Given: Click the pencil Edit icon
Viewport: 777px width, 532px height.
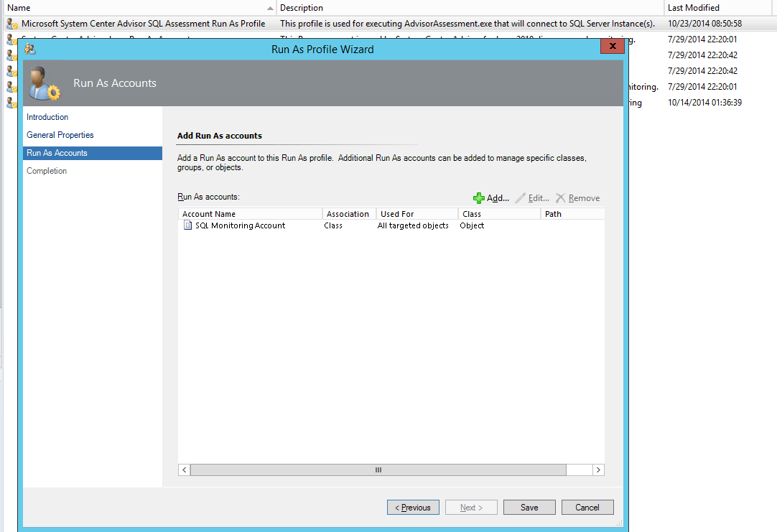Looking at the screenshot, I should [520, 197].
